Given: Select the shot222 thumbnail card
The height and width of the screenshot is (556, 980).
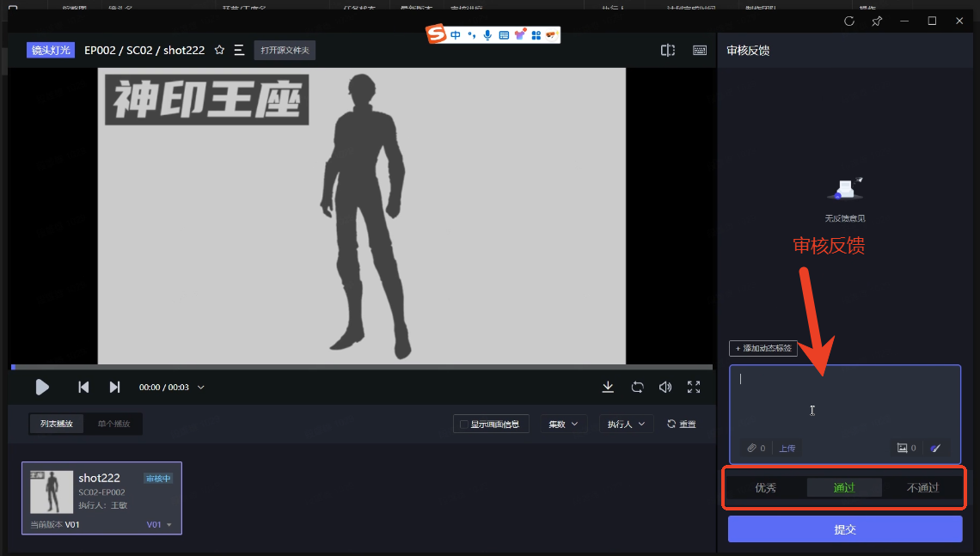Looking at the screenshot, I should click(x=102, y=498).
